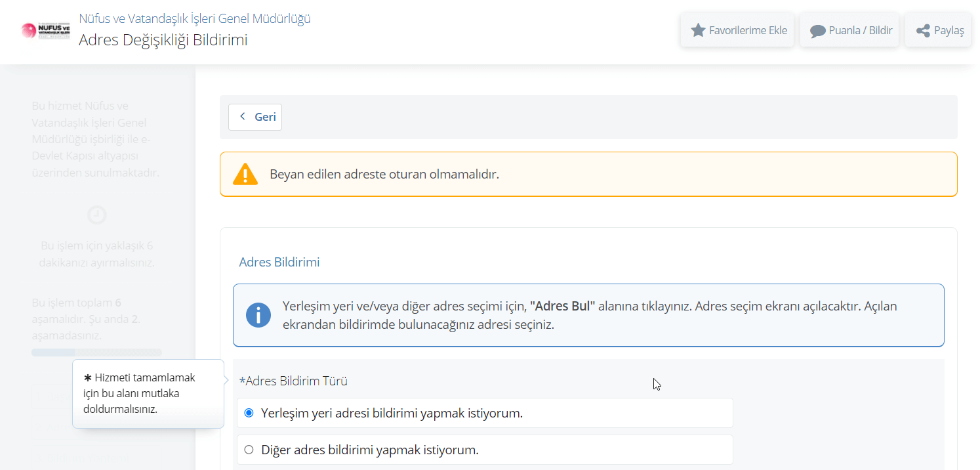The image size is (980, 470).
Task: Click the clock icon in the sidebar
Action: click(97, 215)
